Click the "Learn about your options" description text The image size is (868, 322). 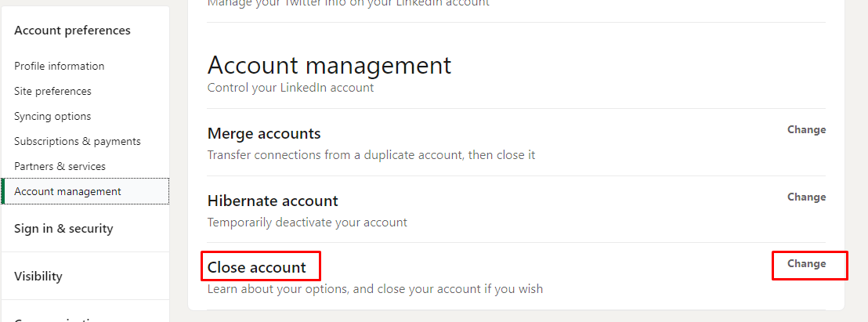click(374, 289)
